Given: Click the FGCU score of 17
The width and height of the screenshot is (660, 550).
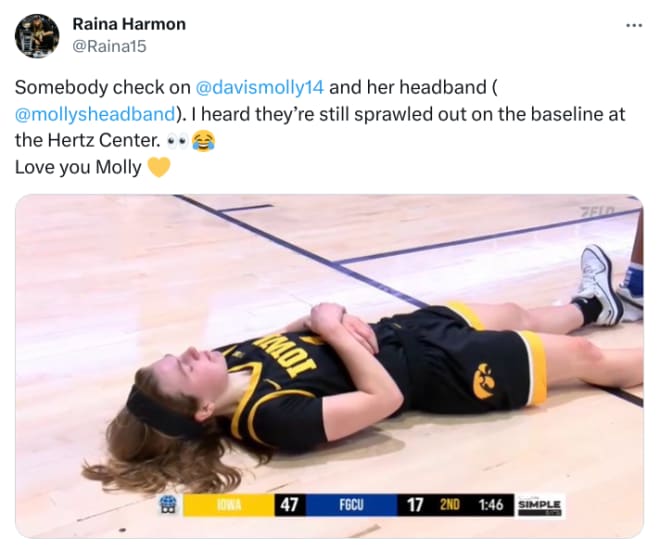Looking at the screenshot, I should pyautogui.click(x=415, y=505).
